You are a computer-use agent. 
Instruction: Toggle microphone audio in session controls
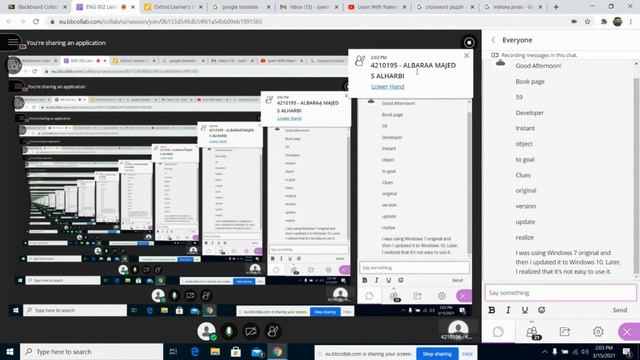(x=229, y=331)
